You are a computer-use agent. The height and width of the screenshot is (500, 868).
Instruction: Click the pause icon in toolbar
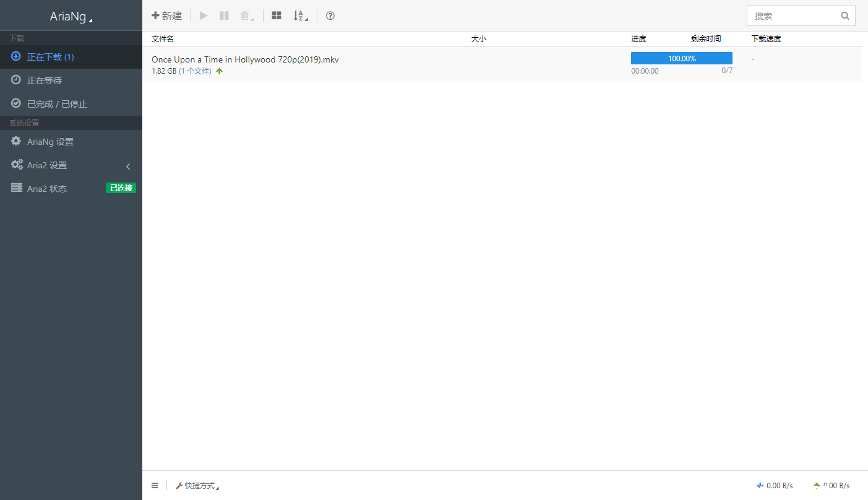[x=224, y=15]
